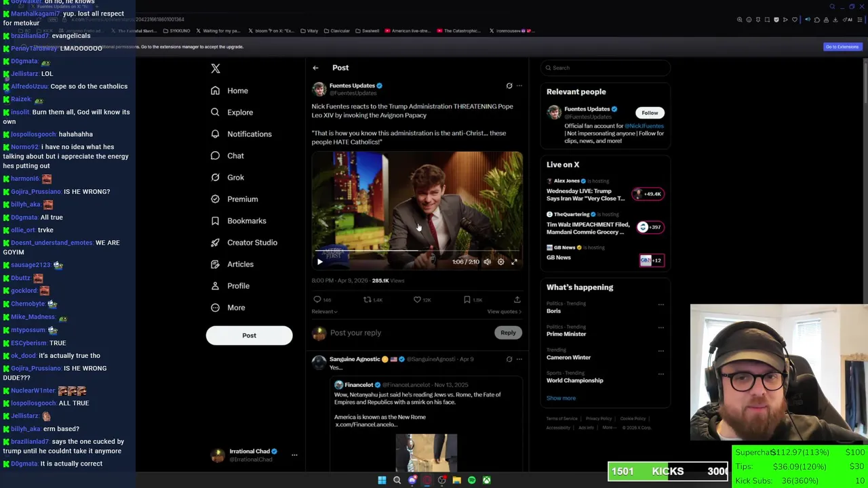868x488 pixels.
Task: Click the white Post button in the sidebar
Action: coord(249,335)
